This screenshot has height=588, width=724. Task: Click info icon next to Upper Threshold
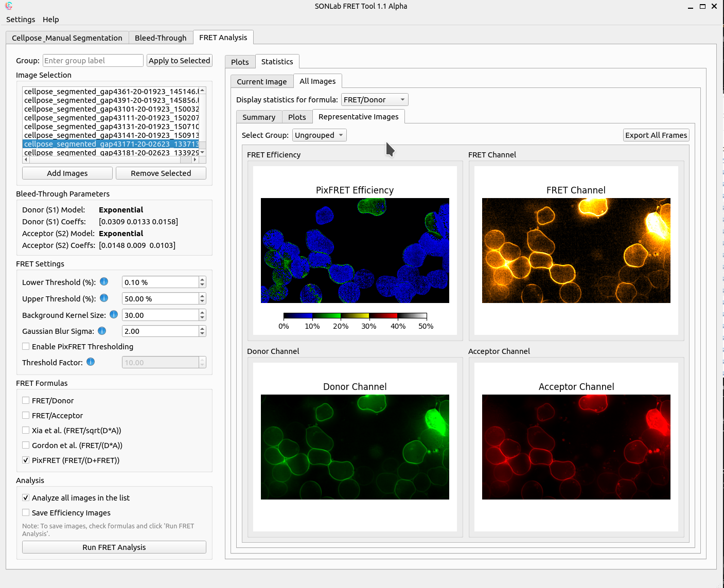(x=104, y=298)
